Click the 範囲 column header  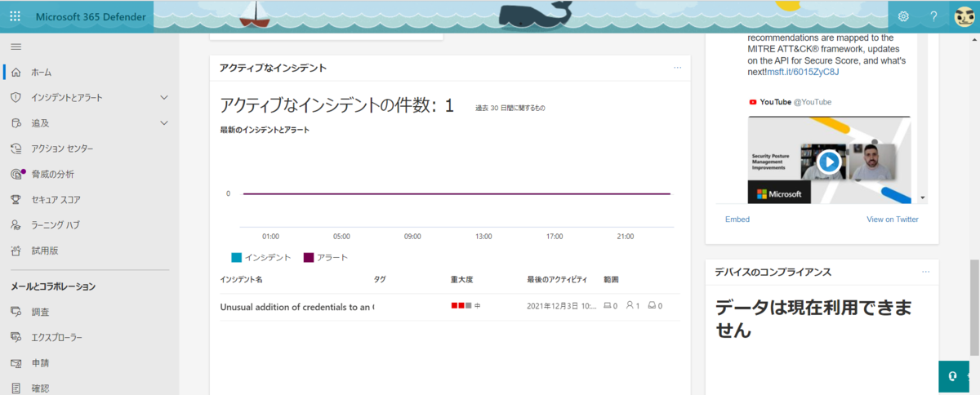pos(611,280)
